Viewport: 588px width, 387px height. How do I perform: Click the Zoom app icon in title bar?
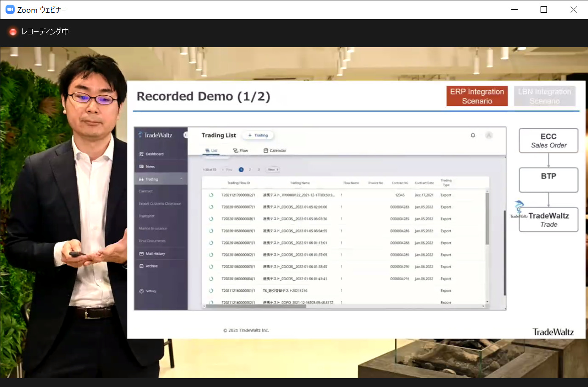[x=10, y=9]
